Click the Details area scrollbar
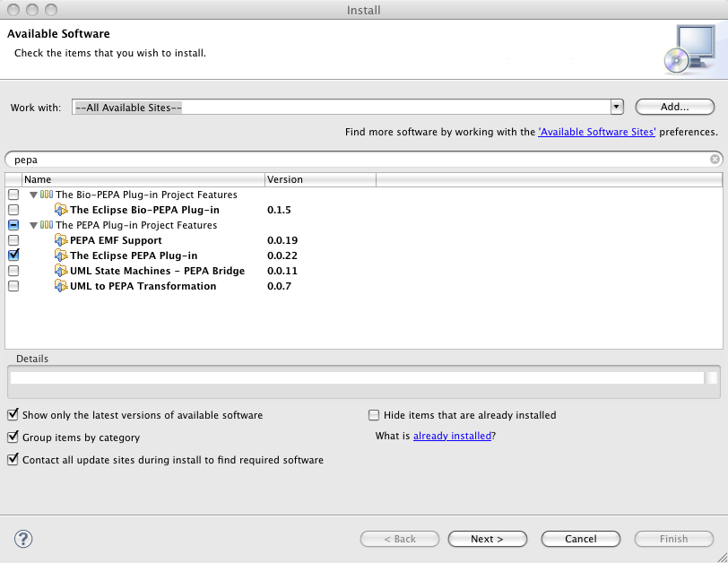This screenshot has width=728, height=563. coord(711,377)
